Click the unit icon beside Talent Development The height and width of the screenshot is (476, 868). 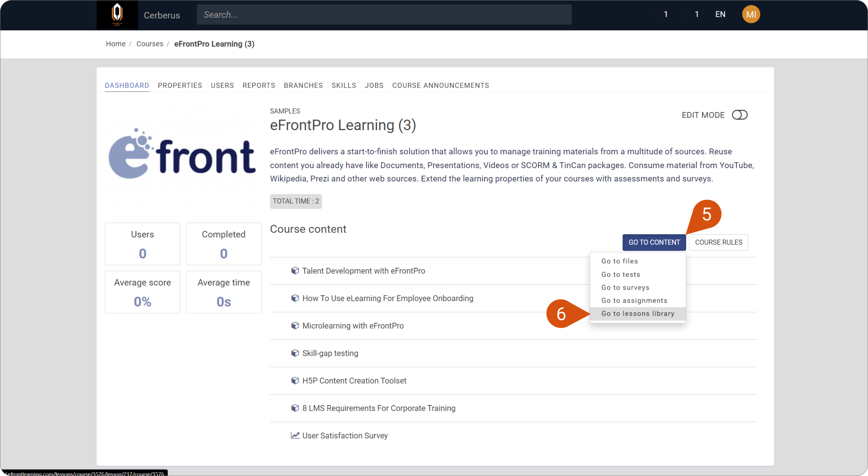[x=295, y=271]
